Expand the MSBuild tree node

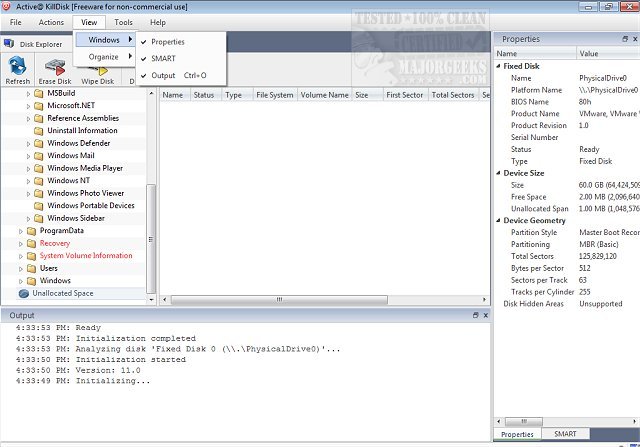28,94
